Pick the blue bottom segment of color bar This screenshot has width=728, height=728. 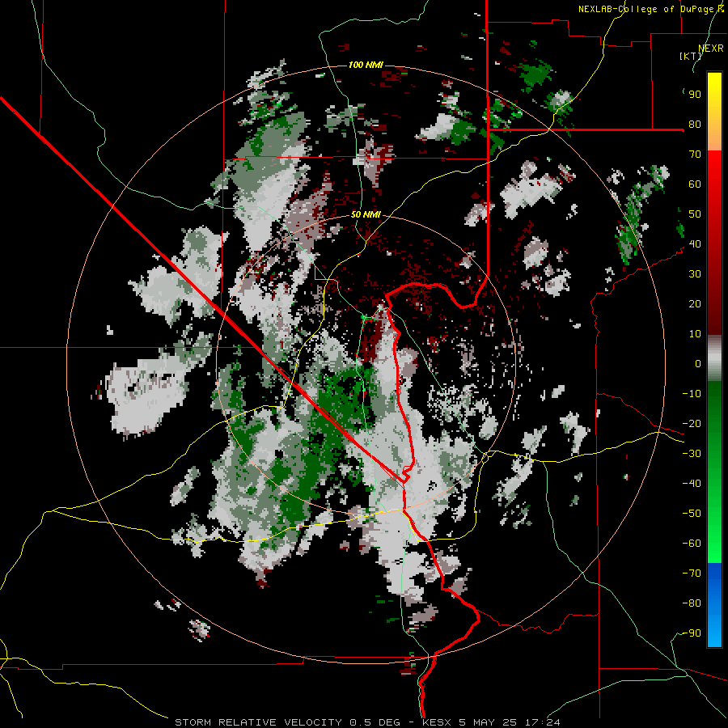tap(714, 606)
